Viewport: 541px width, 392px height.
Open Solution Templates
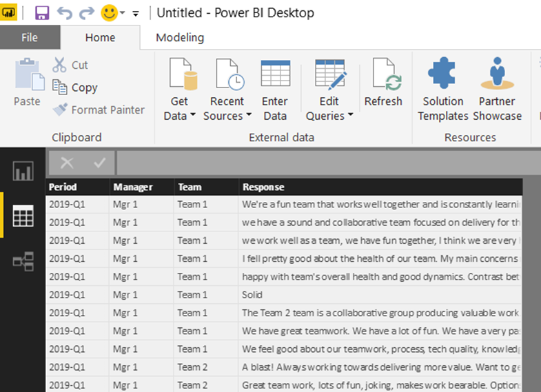443,90
